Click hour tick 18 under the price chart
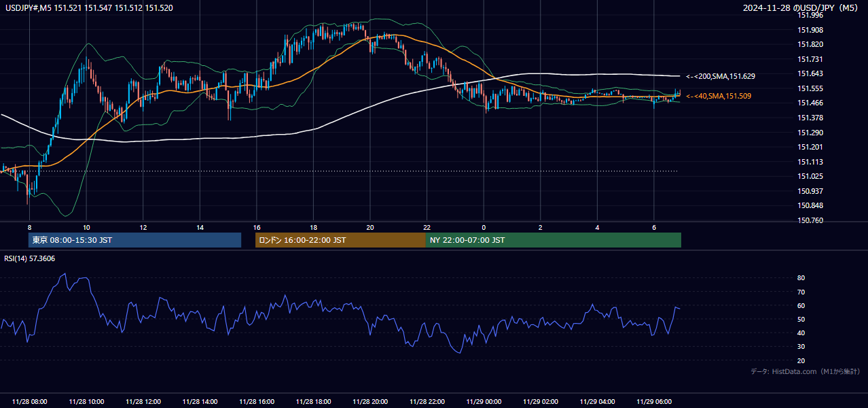Screen dimensions: 868x408 click(x=313, y=227)
